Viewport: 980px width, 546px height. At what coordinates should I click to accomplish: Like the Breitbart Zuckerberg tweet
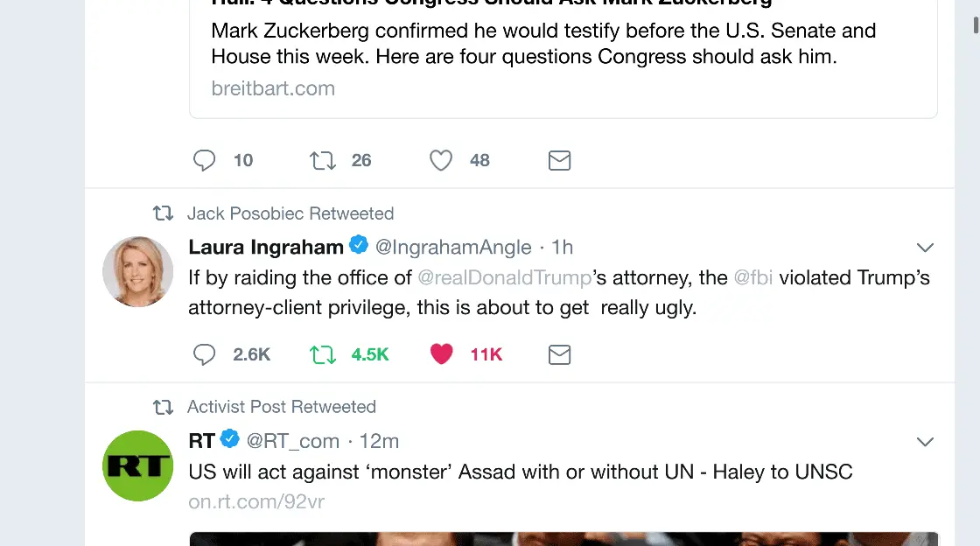441,160
